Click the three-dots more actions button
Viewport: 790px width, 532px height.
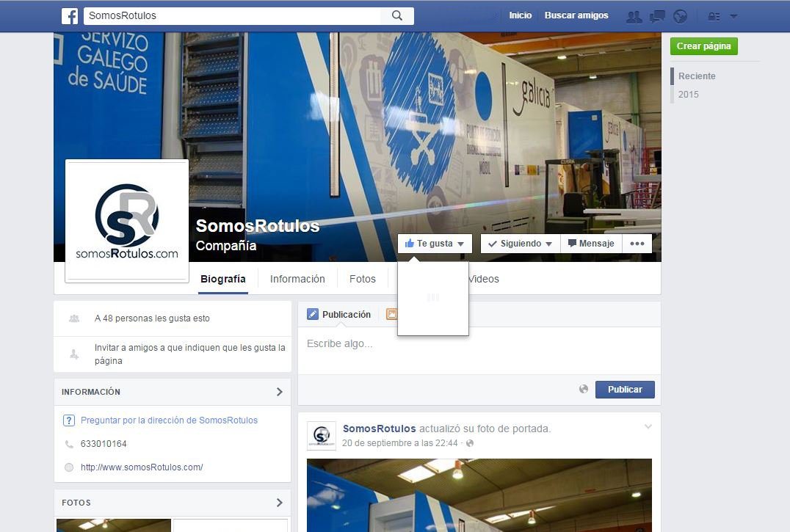637,244
